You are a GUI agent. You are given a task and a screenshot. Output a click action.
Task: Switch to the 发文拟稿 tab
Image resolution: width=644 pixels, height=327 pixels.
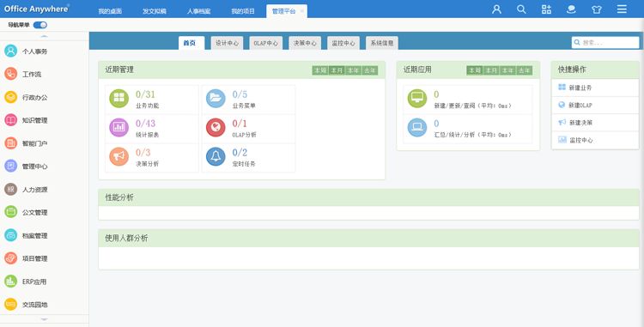(155, 11)
